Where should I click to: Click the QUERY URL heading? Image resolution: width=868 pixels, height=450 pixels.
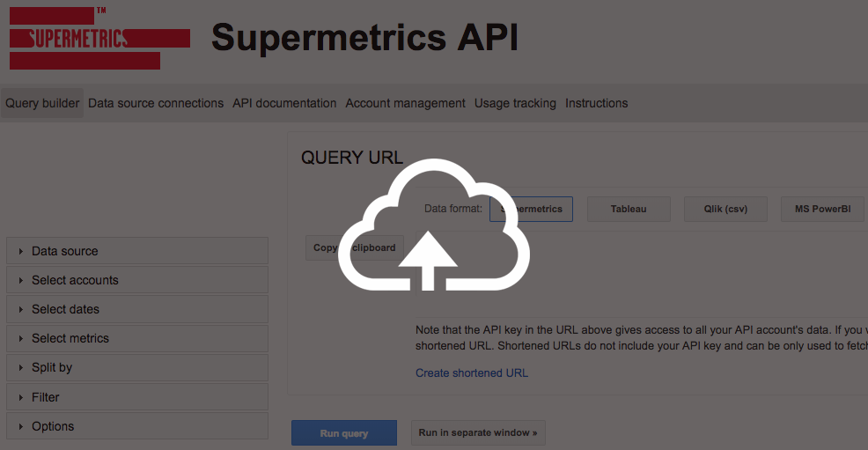(x=352, y=158)
